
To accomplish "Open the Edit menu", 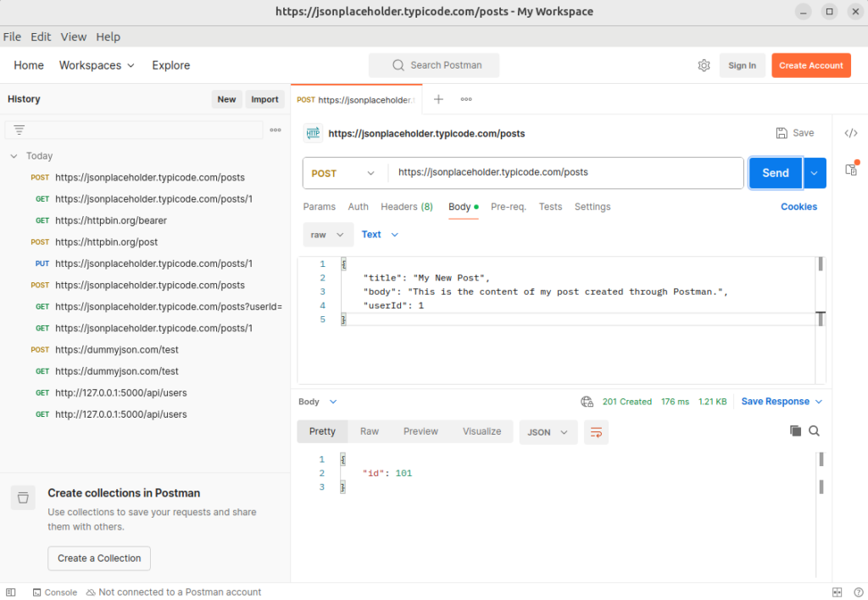I will pos(41,36).
